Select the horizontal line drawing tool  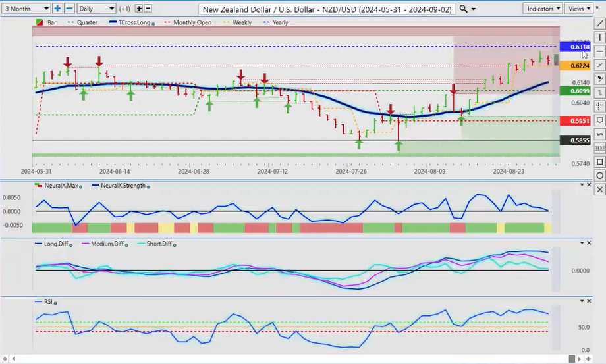(599, 51)
